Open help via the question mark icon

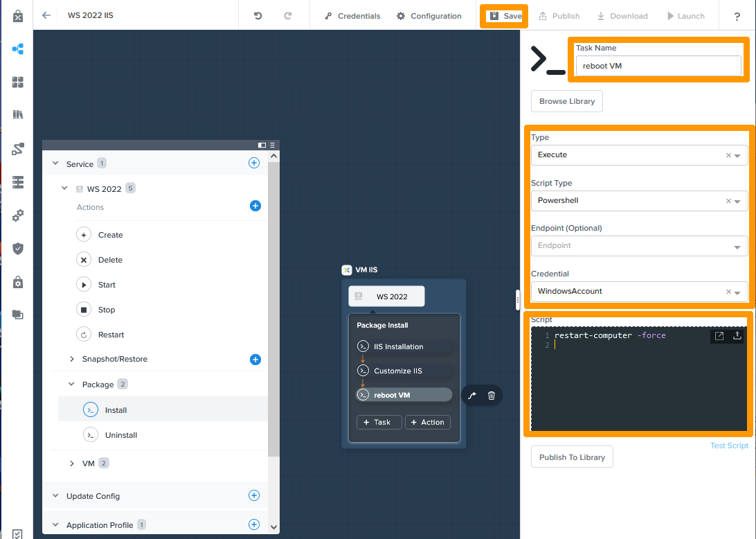(737, 16)
